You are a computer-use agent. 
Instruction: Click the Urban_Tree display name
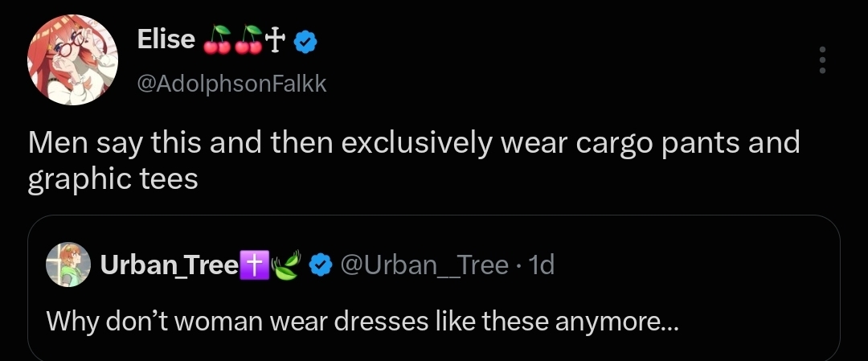170,266
